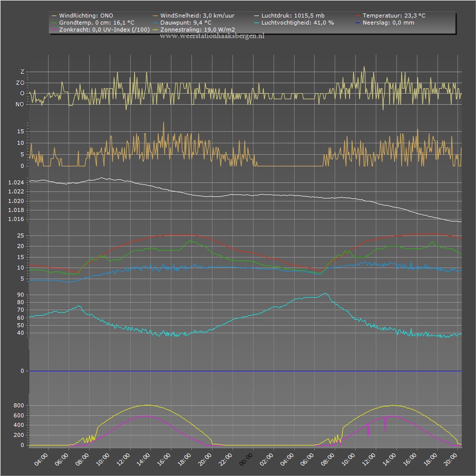Click the Dauwpunt: 9,4 °C legend entry

click(x=182, y=23)
